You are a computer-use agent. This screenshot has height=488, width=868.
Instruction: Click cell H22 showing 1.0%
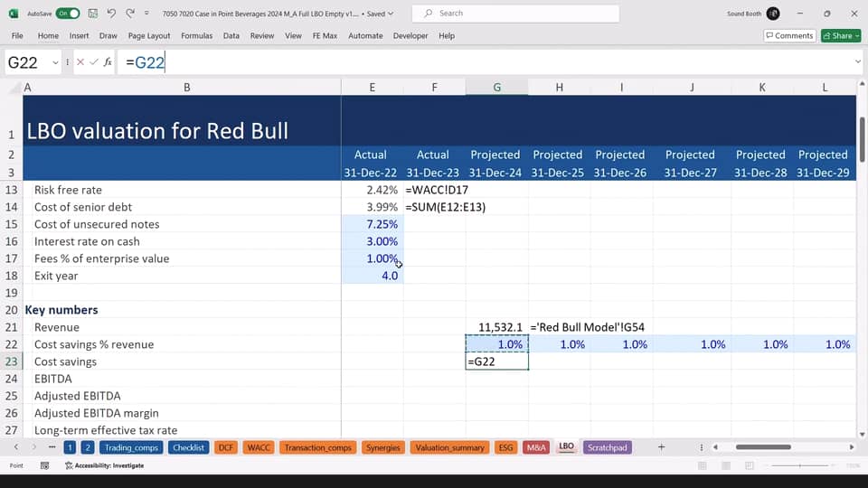coord(559,344)
